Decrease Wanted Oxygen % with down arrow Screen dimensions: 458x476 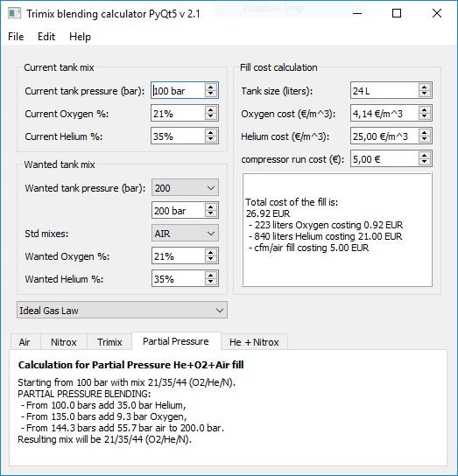tap(211, 259)
